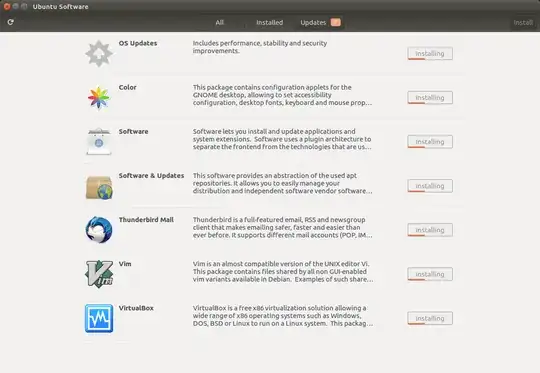Click the Installing button for Vim
This screenshot has width=540, height=373.
(430, 274)
